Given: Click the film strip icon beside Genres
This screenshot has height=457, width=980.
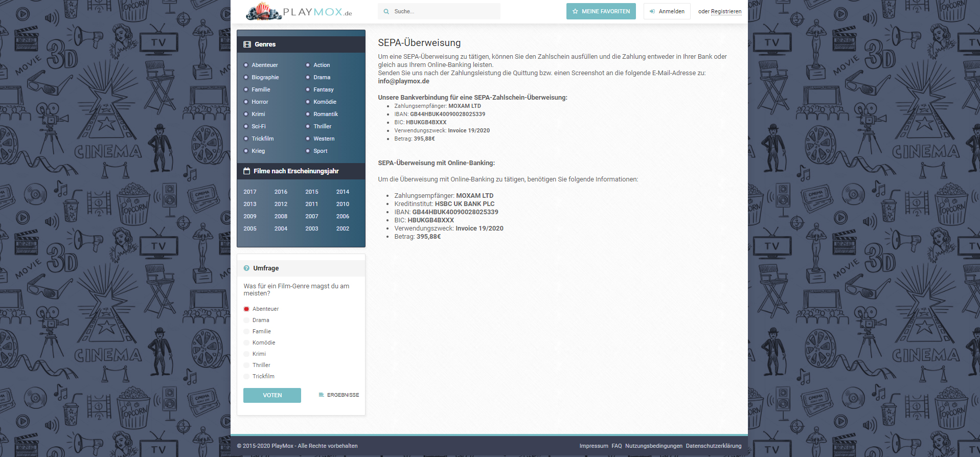Looking at the screenshot, I should [x=247, y=44].
